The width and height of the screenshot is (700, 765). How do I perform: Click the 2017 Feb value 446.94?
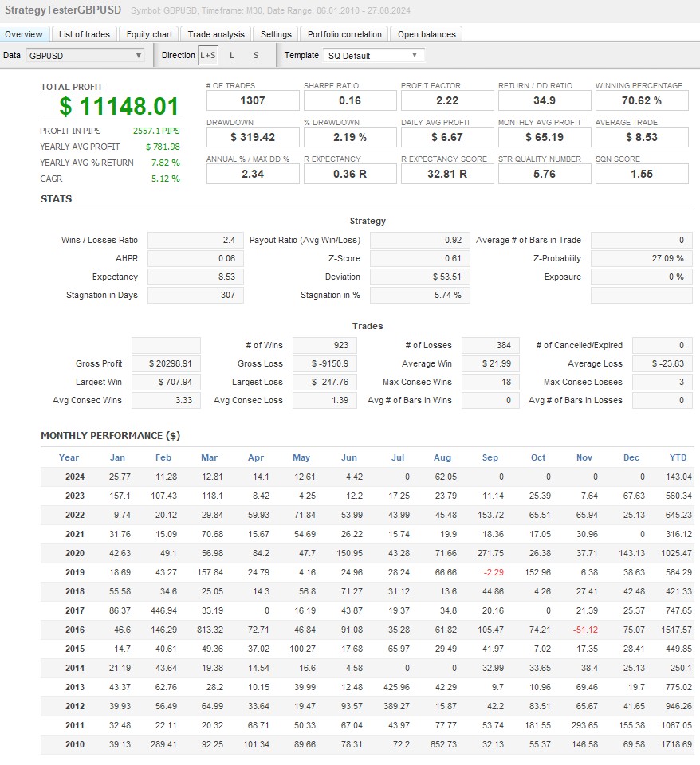(164, 611)
